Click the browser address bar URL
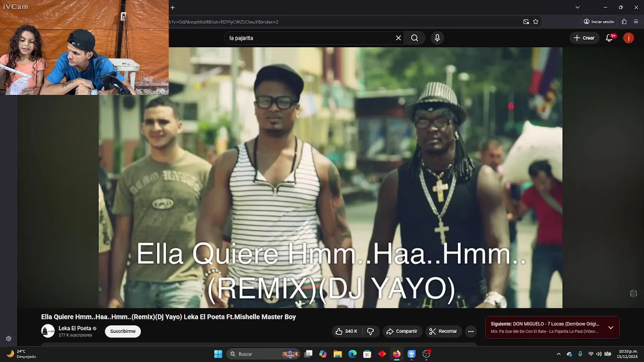 pyautogui.click(x=224, y=22)
